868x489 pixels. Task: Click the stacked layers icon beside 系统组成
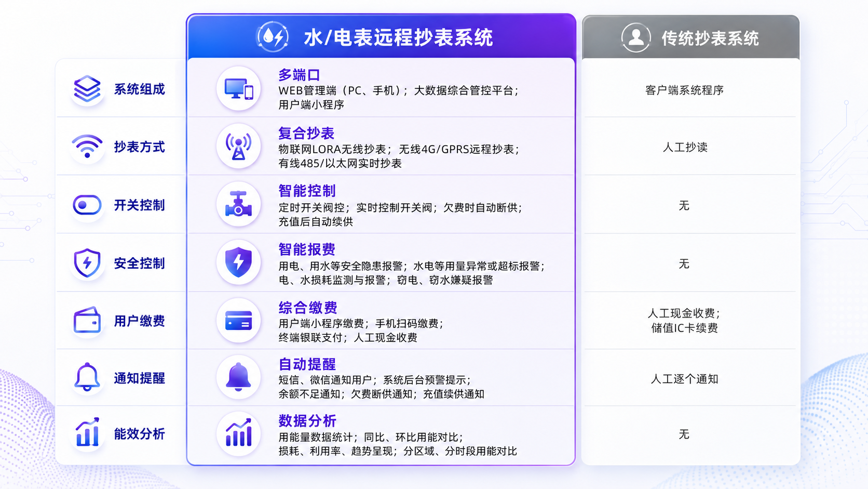click(x=87, y=89)
